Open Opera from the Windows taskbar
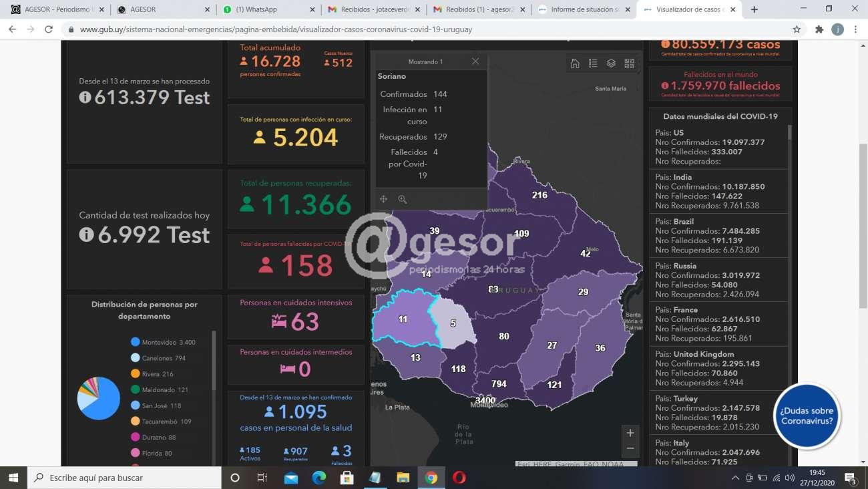Viewport: 868px width, 489px height. coord(459,478)
